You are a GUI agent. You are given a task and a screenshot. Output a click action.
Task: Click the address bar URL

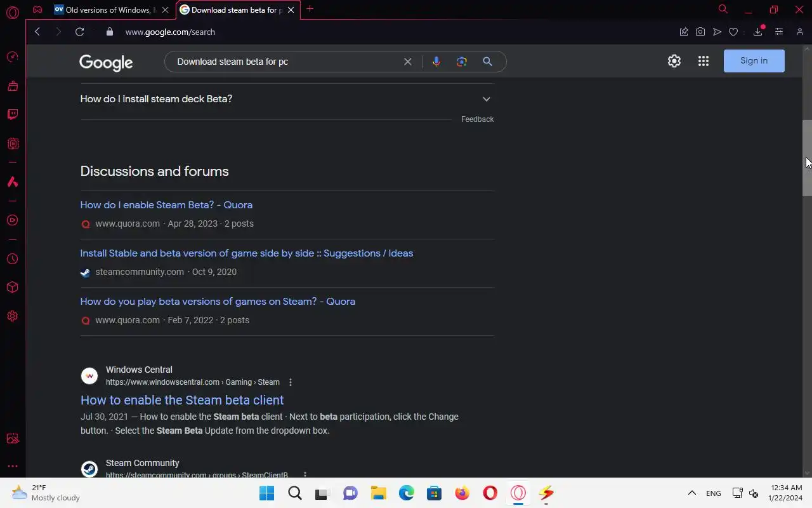(x=170, y=32)
